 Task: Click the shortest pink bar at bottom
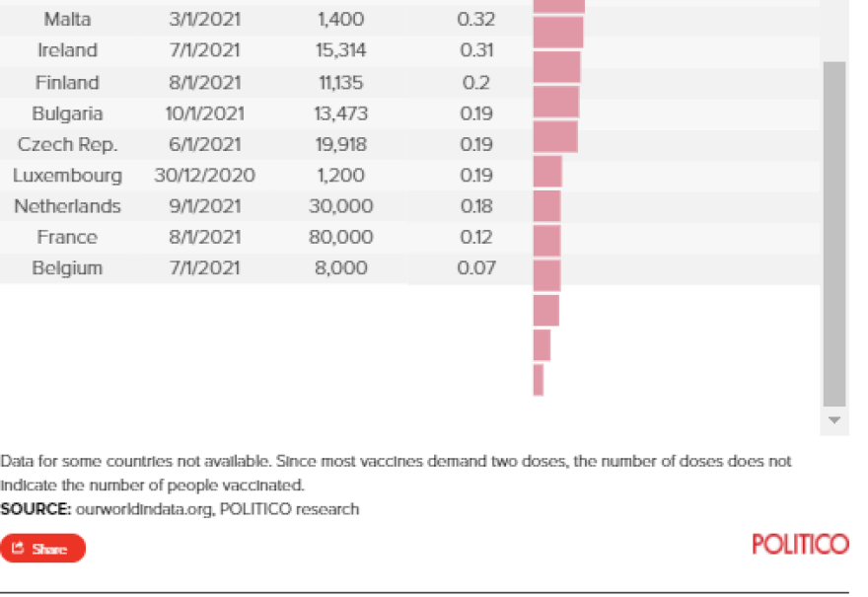click(539, 380)
